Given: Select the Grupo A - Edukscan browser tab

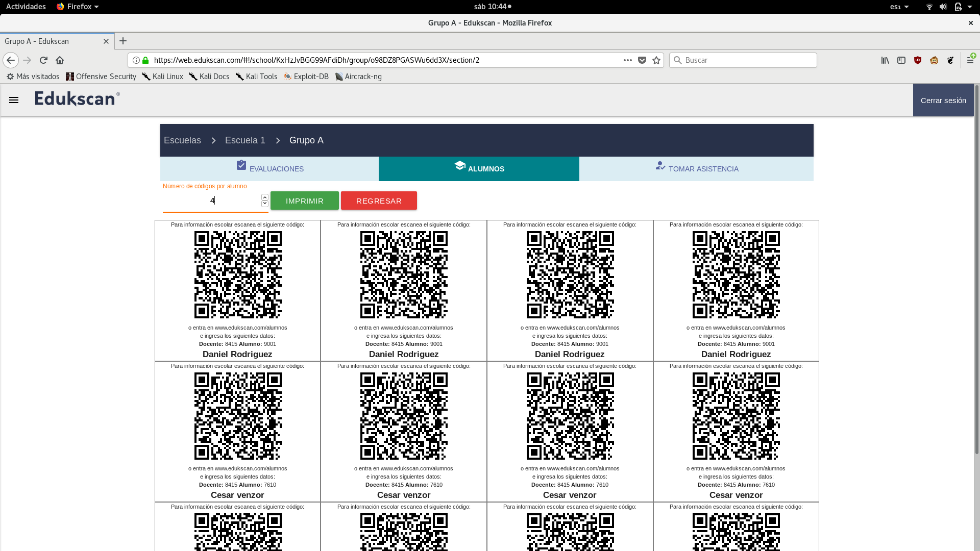Looking at the screenshot, I should pos(57,41).
